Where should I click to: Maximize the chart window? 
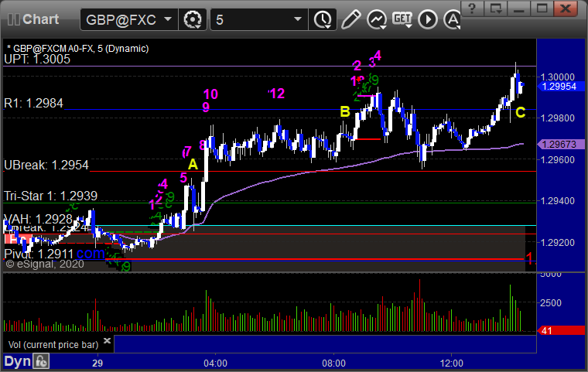pos(542,8)
